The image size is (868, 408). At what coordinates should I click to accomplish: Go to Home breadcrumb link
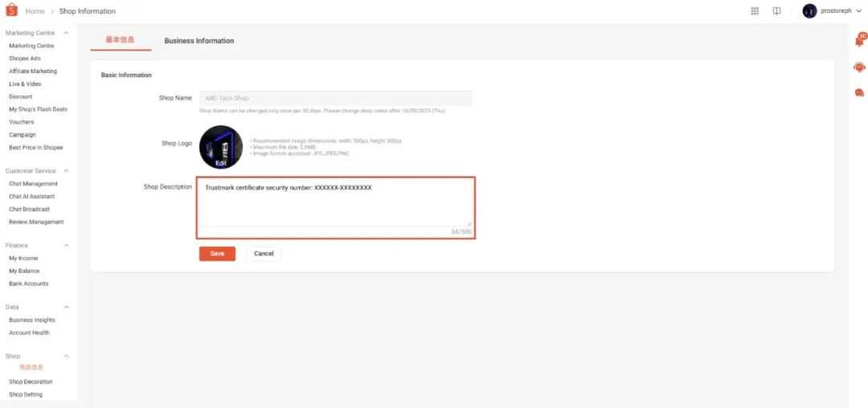[x=35, y=11]
